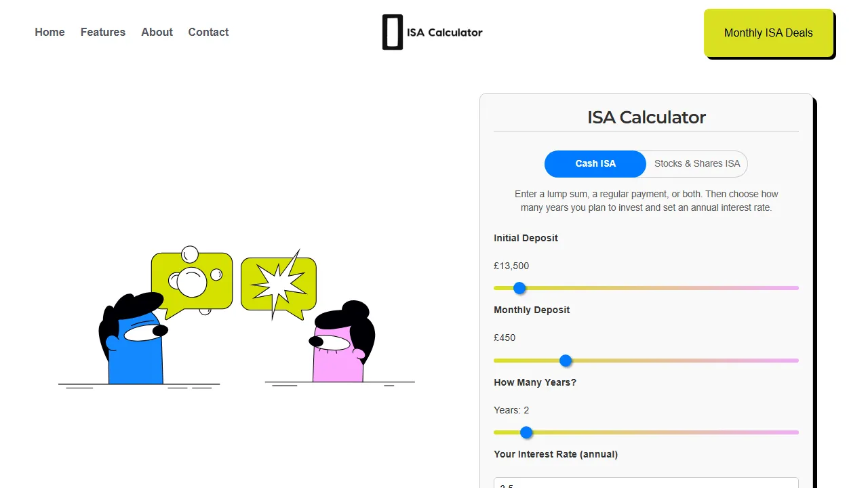Move the Monthly Deposit slider handle

(566, 361)
